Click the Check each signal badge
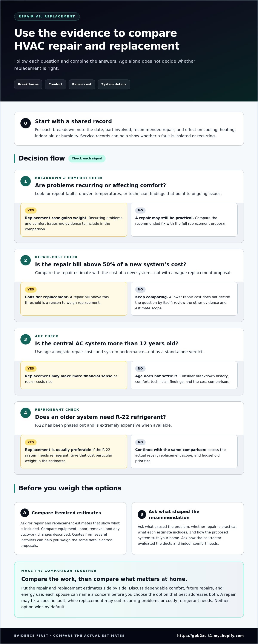 pos(87,158)
